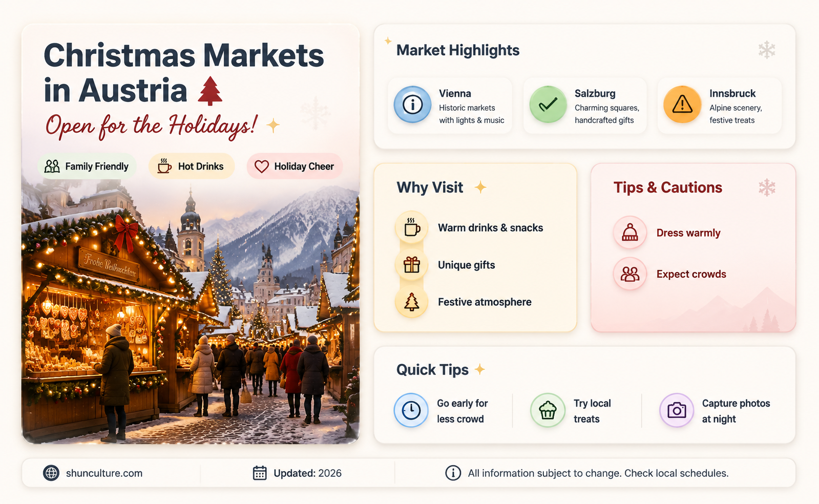Click the clock icon beside Go early

pyautogui.click(x=411, y=410)
